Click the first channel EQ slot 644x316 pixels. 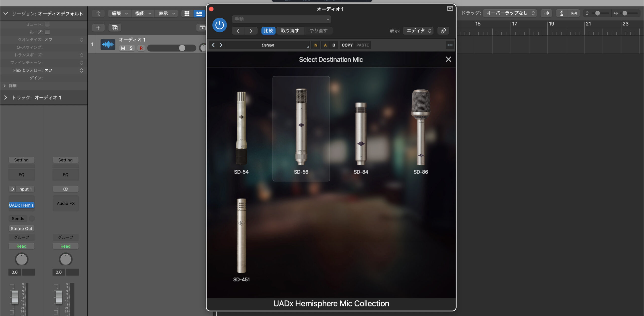(21, 175)
